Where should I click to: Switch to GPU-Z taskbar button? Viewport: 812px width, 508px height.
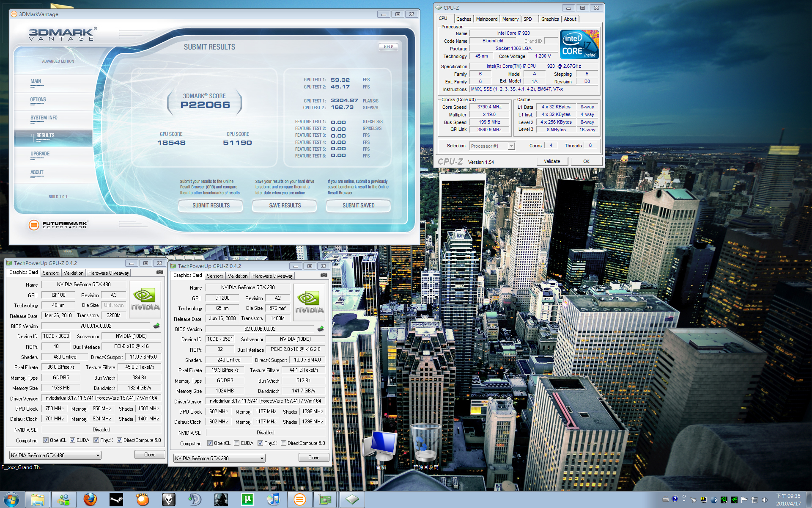point(325,500)
